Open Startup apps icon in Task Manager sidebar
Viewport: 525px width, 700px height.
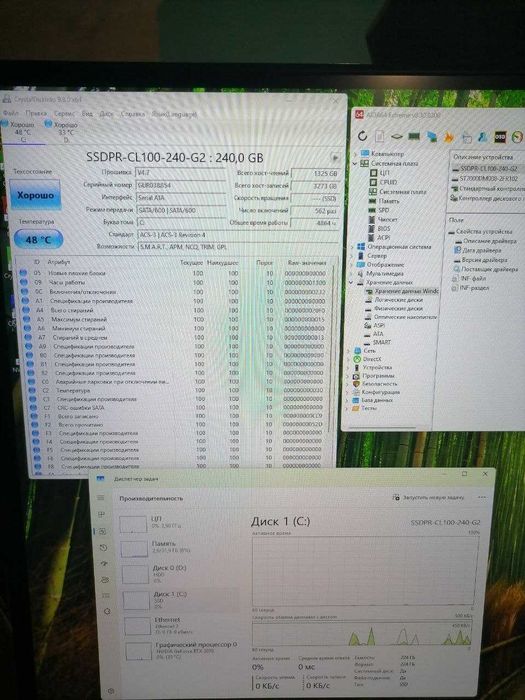(104, 564)
